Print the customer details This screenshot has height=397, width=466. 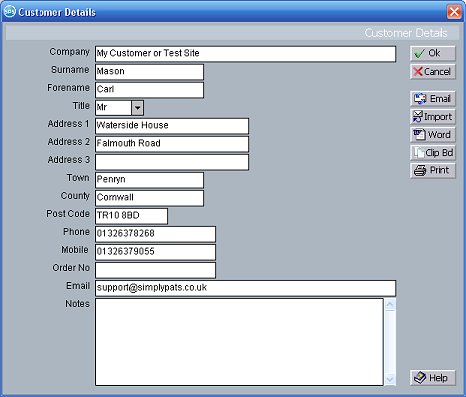[433, 171]
